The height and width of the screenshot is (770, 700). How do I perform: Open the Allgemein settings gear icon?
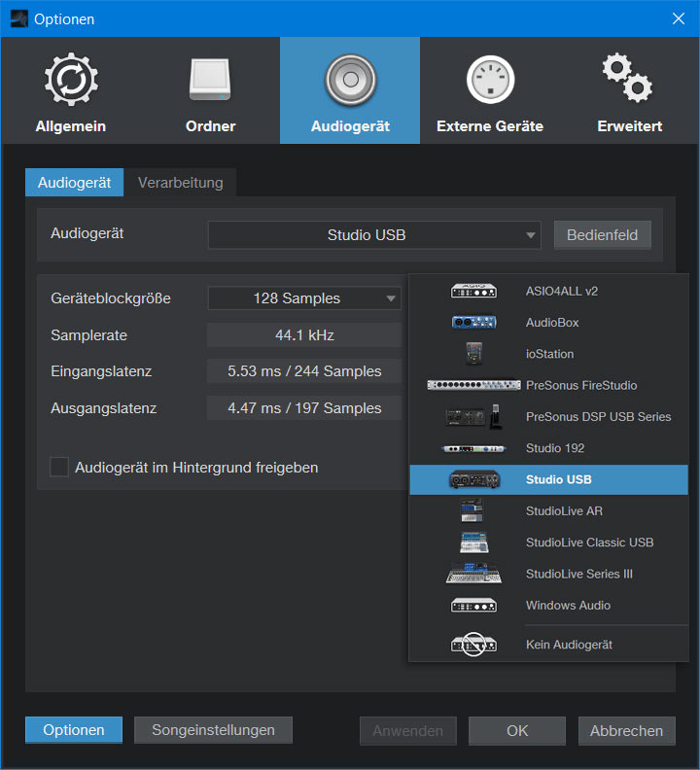pyautogui.click(x=71, y=79)
